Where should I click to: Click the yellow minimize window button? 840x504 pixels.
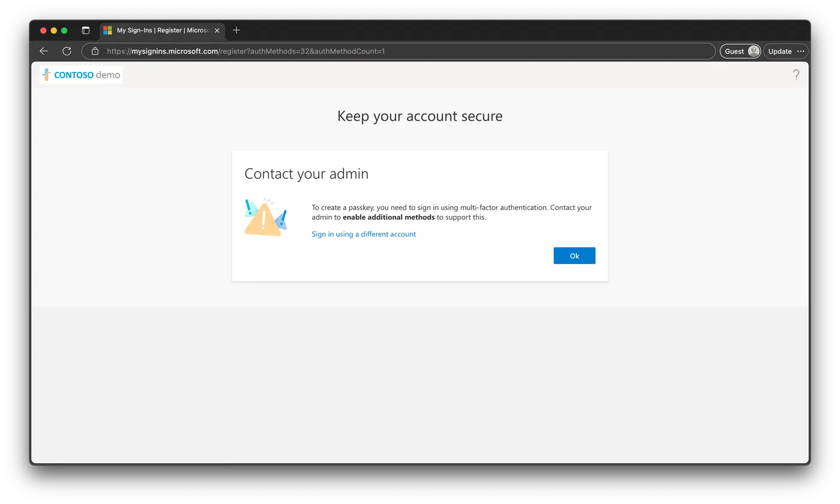(54, 30)
